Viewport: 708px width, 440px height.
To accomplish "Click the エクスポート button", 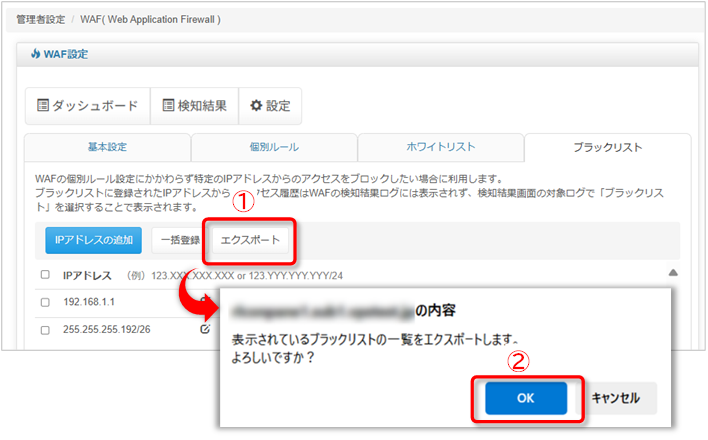I will tap(250, 240).
